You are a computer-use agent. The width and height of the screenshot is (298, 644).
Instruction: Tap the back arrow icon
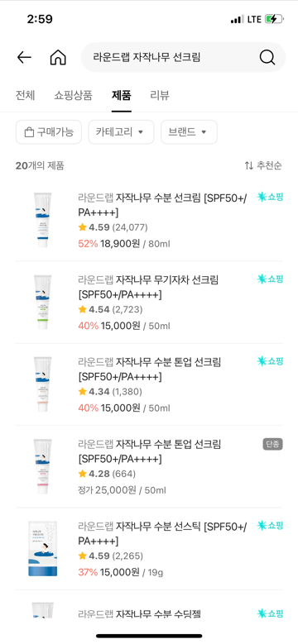pyautogui.click(x=24, y=58)
